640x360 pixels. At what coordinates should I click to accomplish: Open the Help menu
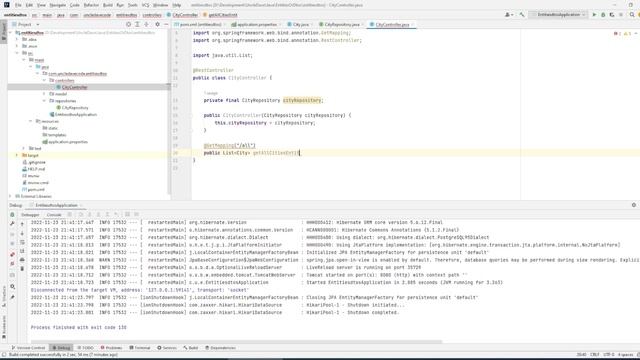(176, 5)
